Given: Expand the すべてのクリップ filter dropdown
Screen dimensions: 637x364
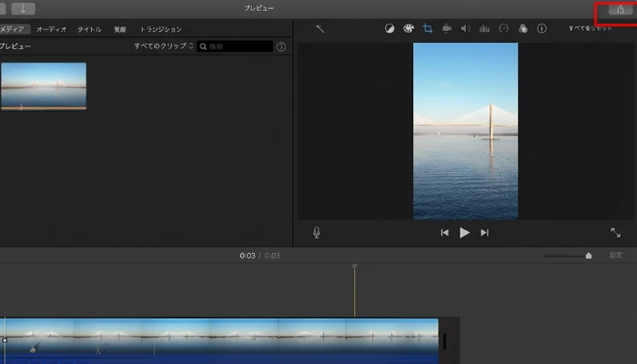Looking at the screenshot, I should pyautogui.click(x=162, y=45).
